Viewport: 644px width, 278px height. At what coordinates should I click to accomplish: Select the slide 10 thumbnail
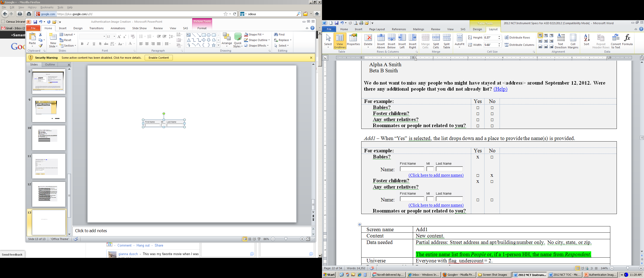[49, 138]
